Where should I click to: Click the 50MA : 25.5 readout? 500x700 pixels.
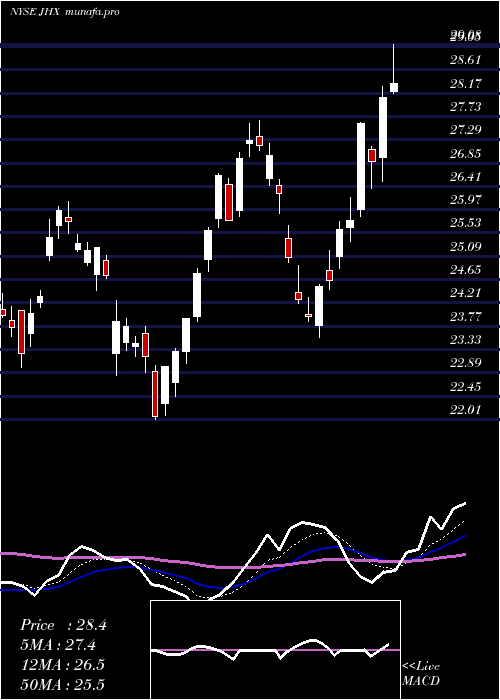[x=63, y=684]
